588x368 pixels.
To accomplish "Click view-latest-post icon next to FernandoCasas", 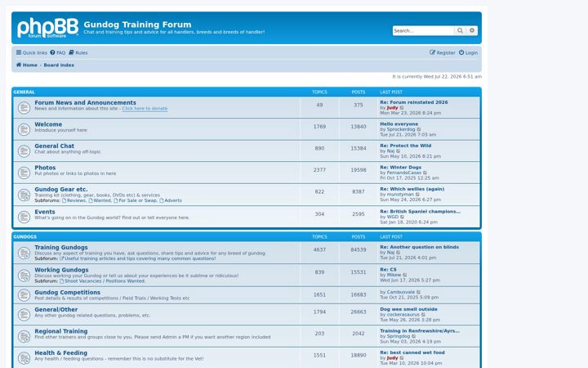I will 425,173.
